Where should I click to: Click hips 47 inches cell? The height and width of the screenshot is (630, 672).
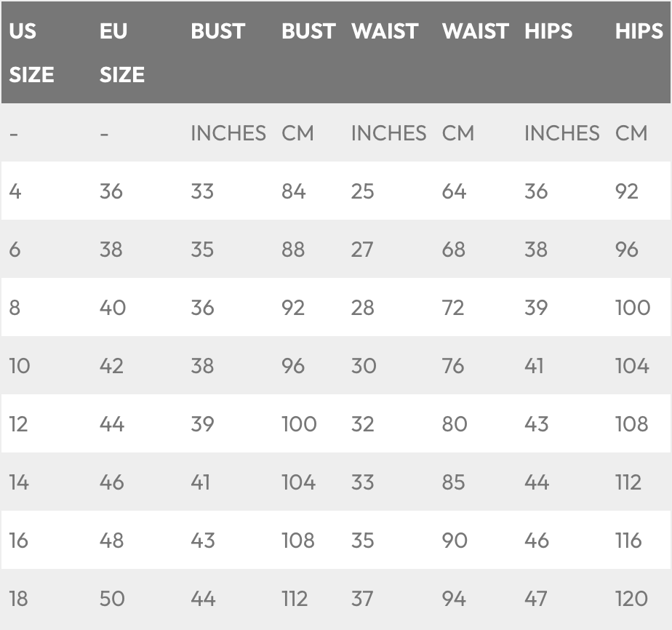535,599
